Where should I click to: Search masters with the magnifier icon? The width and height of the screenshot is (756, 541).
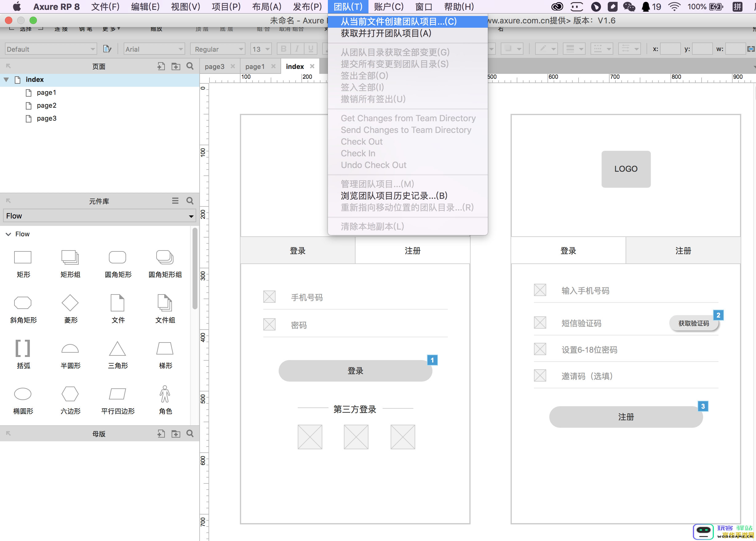click(190, 433)
